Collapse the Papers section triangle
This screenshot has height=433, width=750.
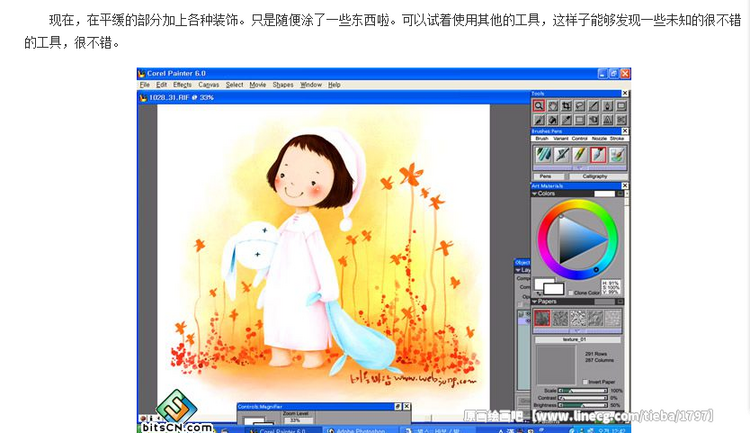click(534, 301)
